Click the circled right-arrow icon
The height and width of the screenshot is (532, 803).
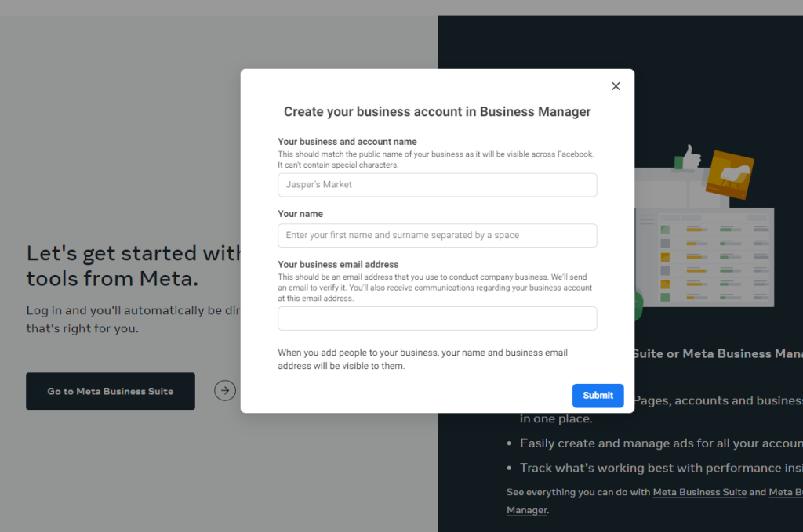225,391
